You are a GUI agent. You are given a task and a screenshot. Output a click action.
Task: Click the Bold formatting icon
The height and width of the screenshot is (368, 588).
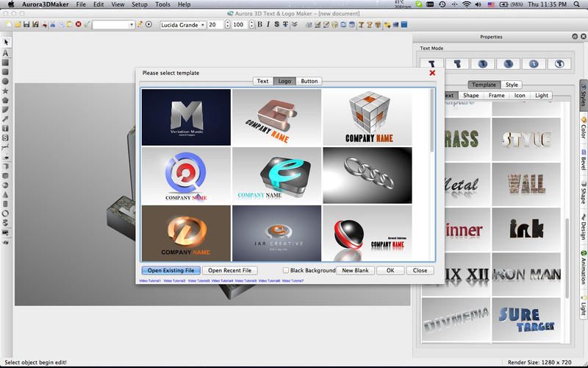(259, 24)
